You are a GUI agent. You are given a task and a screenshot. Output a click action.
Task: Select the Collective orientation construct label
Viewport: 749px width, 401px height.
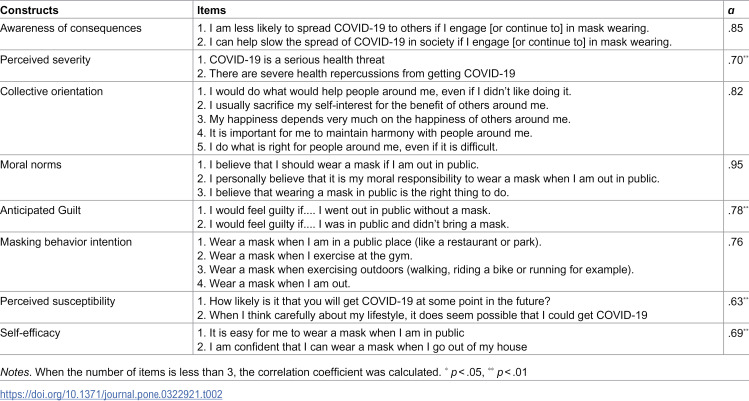52,91
